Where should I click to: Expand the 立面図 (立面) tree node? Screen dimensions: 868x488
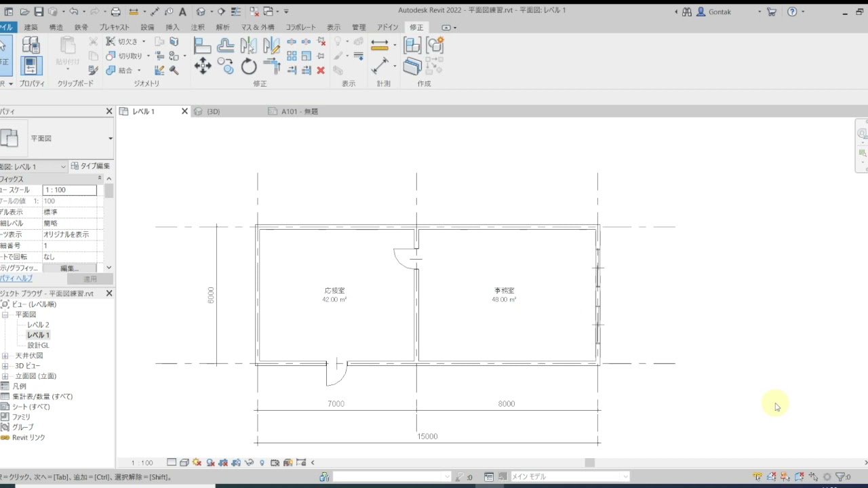point(5,376)
